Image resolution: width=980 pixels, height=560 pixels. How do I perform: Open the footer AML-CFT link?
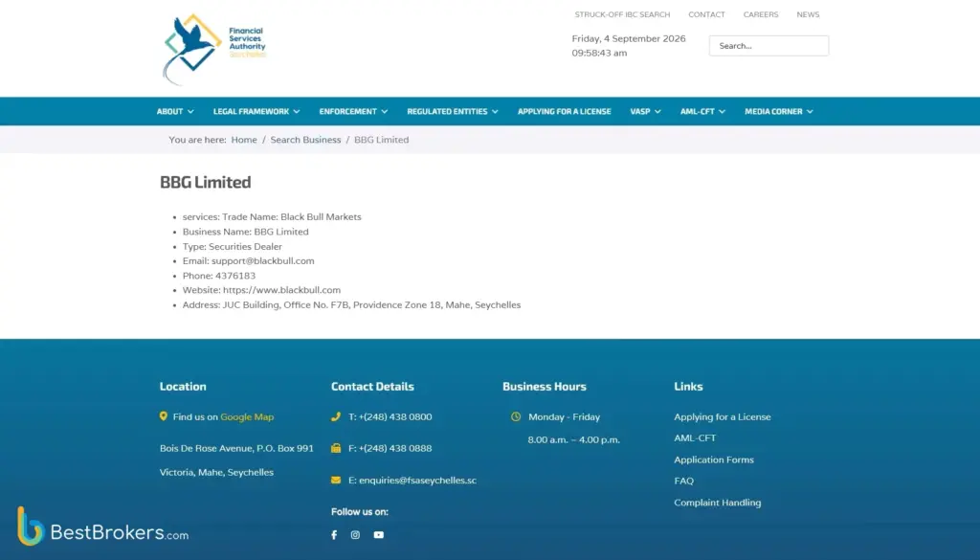[x=695, y=438]
